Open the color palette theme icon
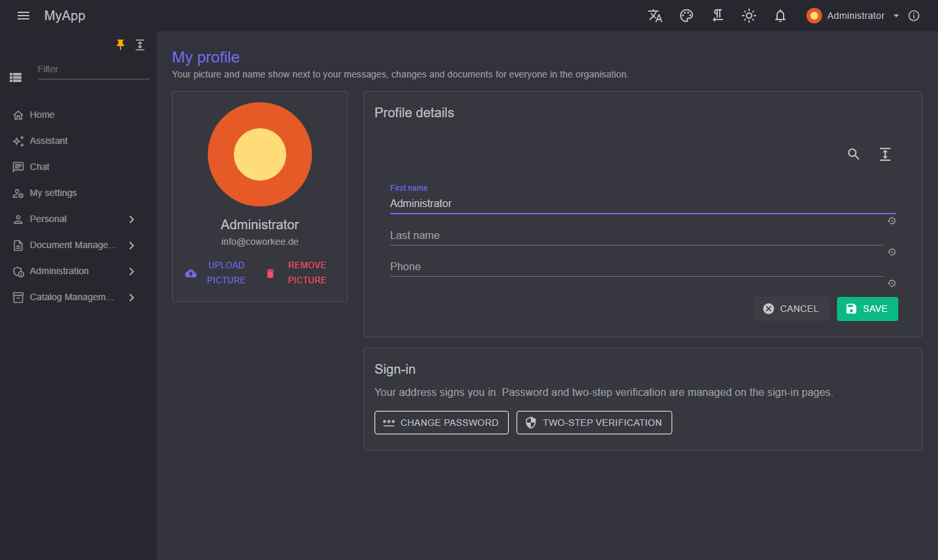This screenshot has width=938, height=560. coord(687,16)
